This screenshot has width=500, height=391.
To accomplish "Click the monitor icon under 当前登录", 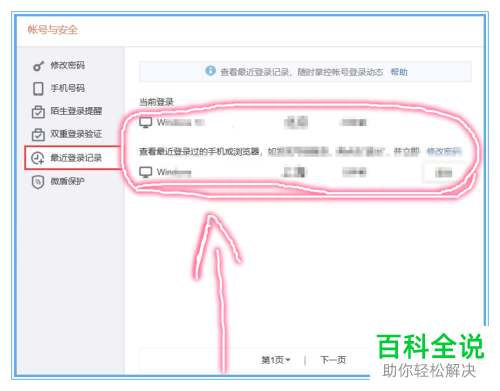I will pyautogui.click(x=146, y=123).
